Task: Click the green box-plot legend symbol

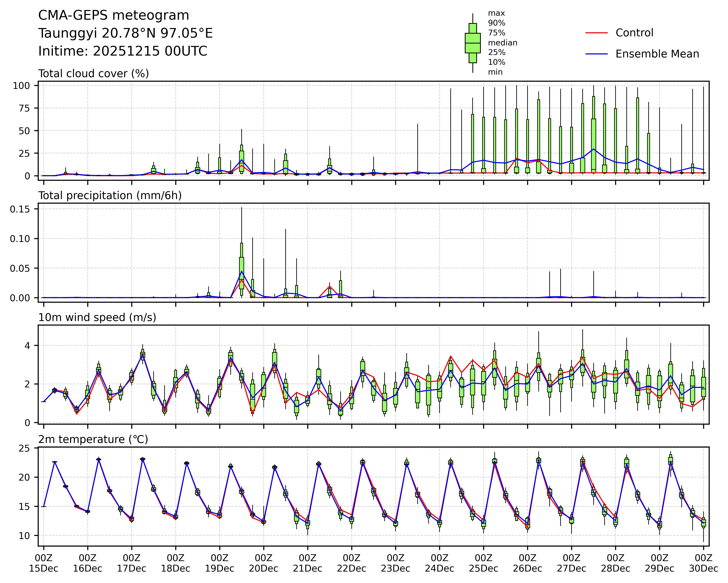Action: 472,43
